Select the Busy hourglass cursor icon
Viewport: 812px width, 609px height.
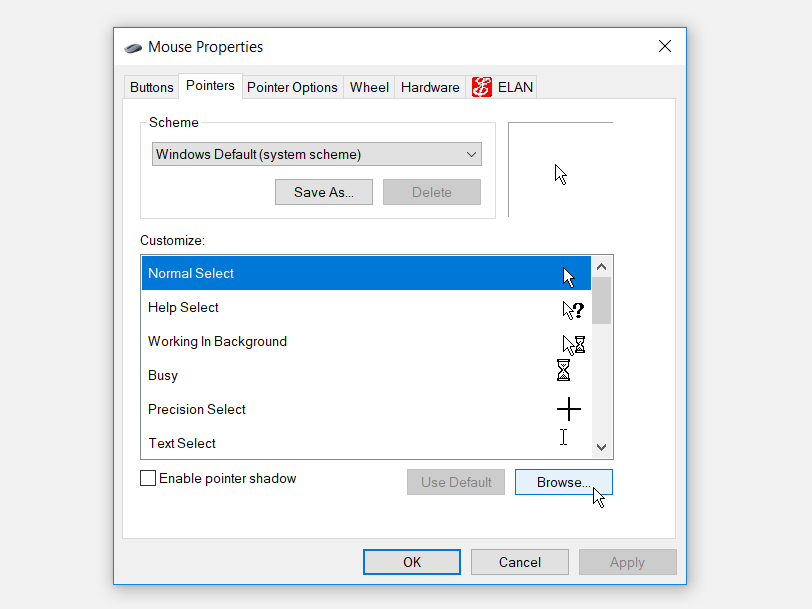(x=563, y=370)
